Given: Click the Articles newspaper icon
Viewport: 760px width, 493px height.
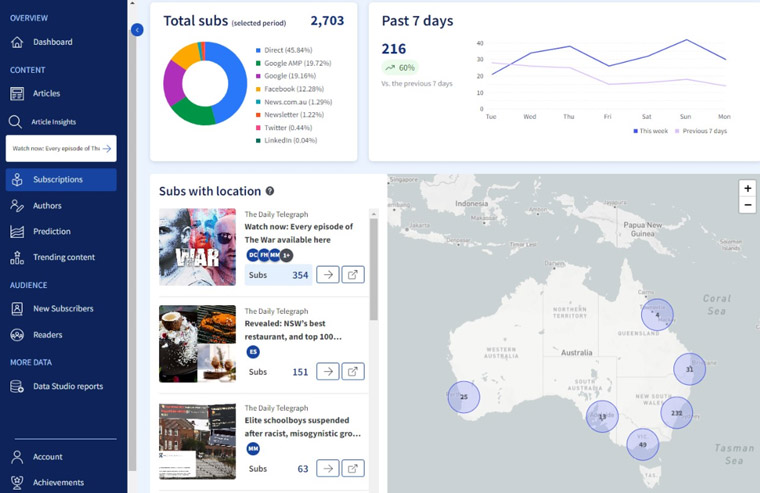Looking at the screenshot, I should (x=17, y=94).
